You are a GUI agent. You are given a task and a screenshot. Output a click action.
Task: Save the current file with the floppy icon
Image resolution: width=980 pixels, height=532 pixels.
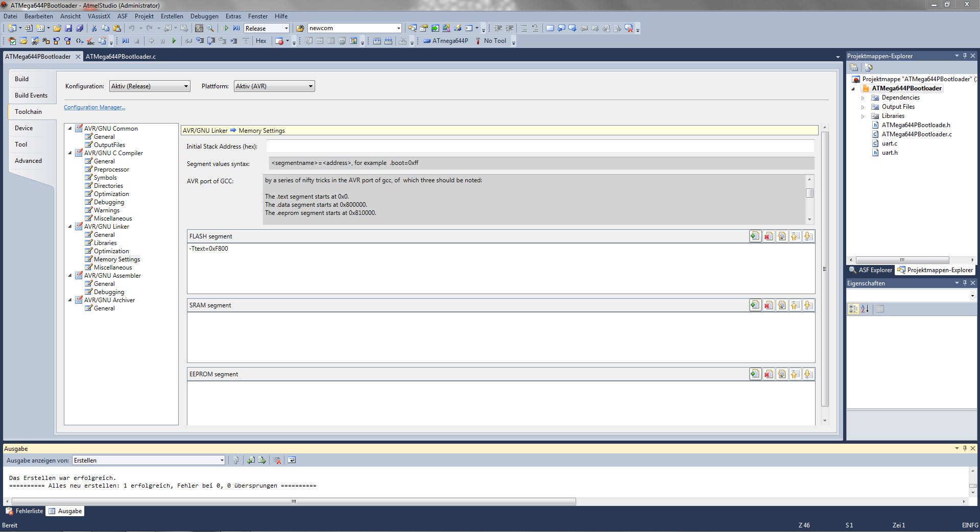pos(68,29)
